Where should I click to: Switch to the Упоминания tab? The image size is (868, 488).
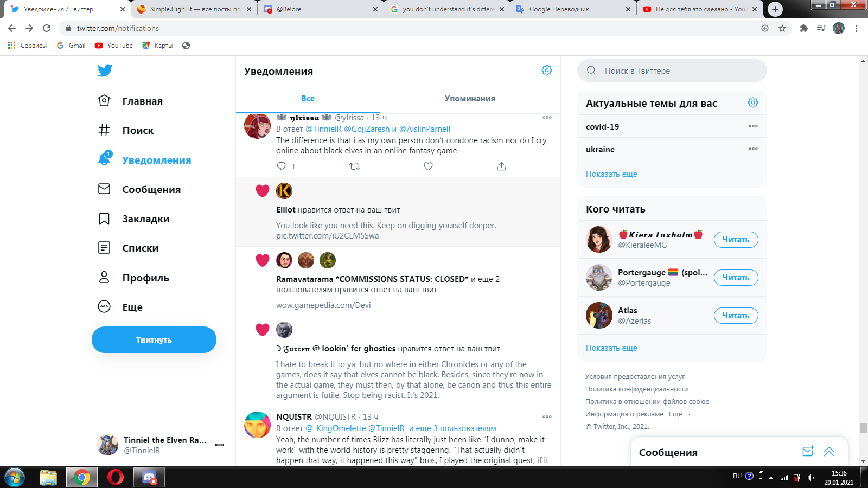pos(470,99)
